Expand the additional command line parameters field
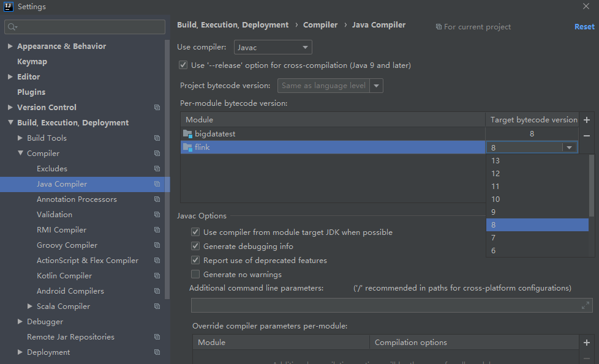Viewport: 599px width, 364px height. (x=586, y=306)
